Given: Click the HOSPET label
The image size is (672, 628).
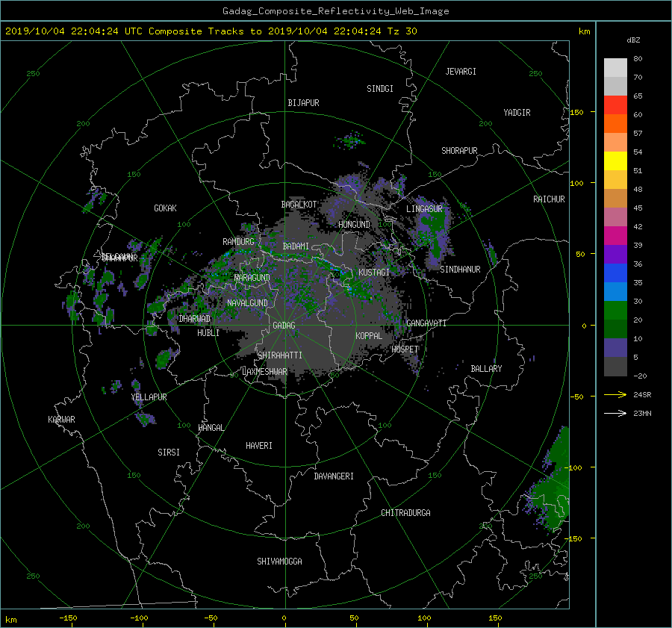Looking at the screenshot, I should point(405,349).
